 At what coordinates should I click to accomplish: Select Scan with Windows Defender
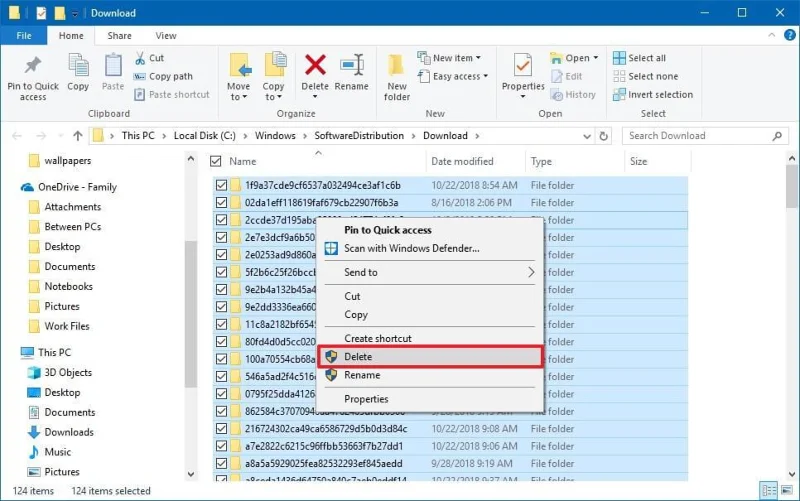[430, 248]
